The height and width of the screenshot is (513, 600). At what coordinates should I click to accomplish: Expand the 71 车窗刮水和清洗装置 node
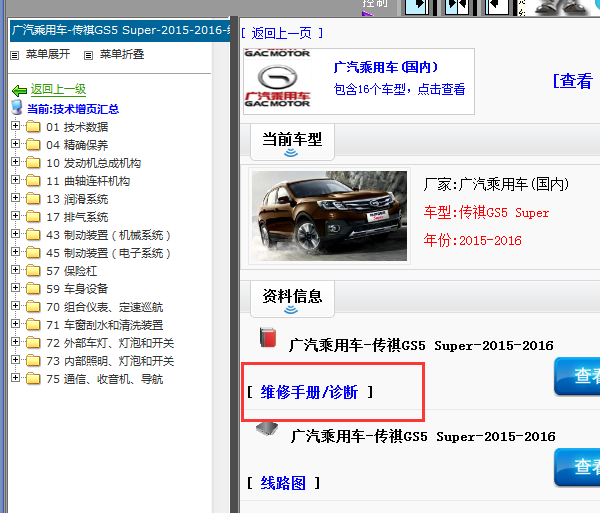click(15, 324)
